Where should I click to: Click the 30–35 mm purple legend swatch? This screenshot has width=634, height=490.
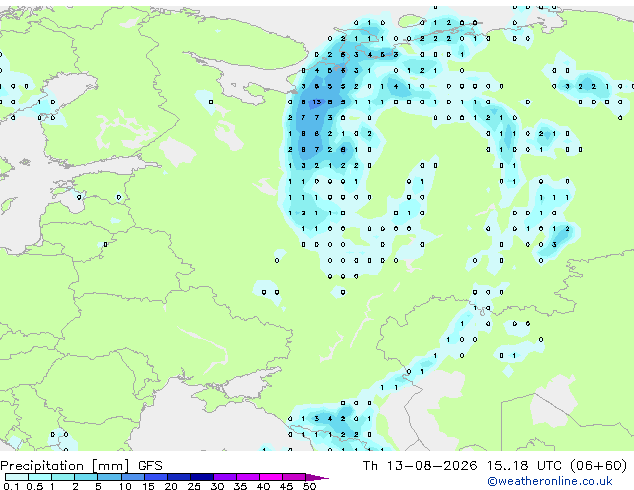[225, 477]
